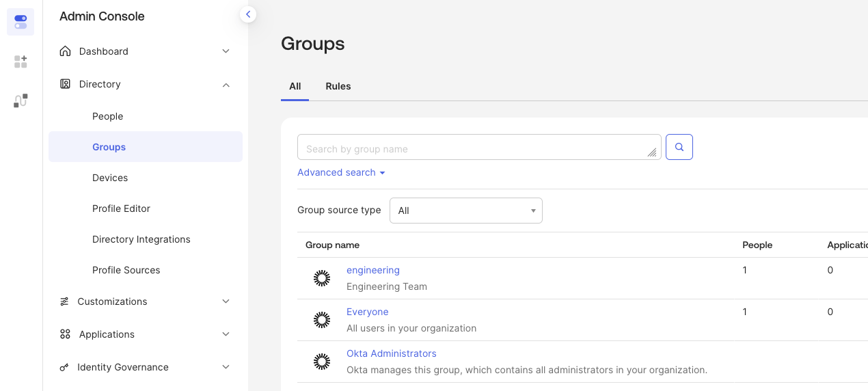Viewport: 868px width, 391px height.
Task: Switch to the Rules tab
Action: (x=338, y=86)
